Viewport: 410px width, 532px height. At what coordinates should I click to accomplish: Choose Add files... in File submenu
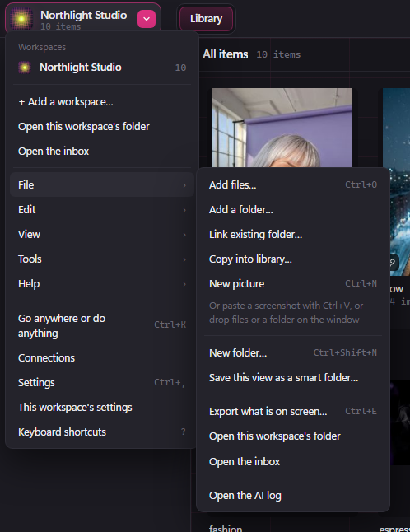(x=293, y=185)
